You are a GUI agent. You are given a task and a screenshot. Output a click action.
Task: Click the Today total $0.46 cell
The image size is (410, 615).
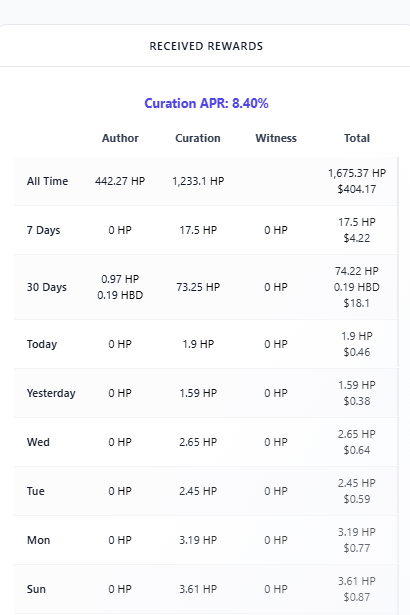point(357,352)
